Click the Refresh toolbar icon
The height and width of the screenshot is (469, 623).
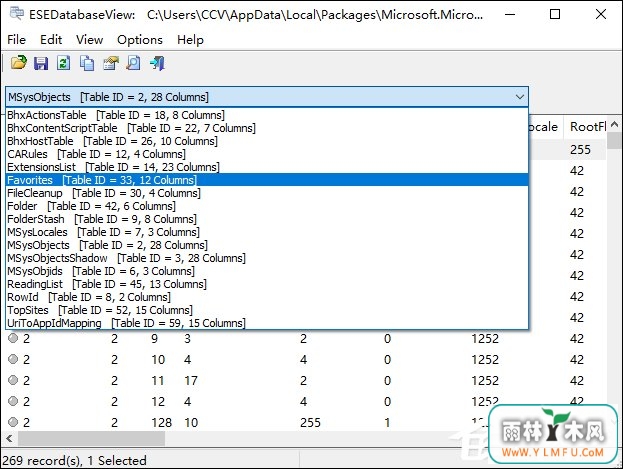pyautogui.click(x=64, y=63)
